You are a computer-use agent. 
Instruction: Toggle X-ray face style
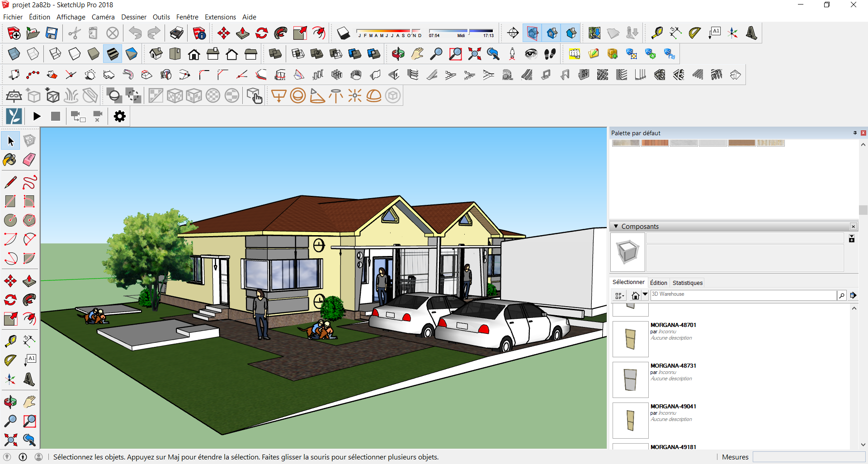[14, 54]
